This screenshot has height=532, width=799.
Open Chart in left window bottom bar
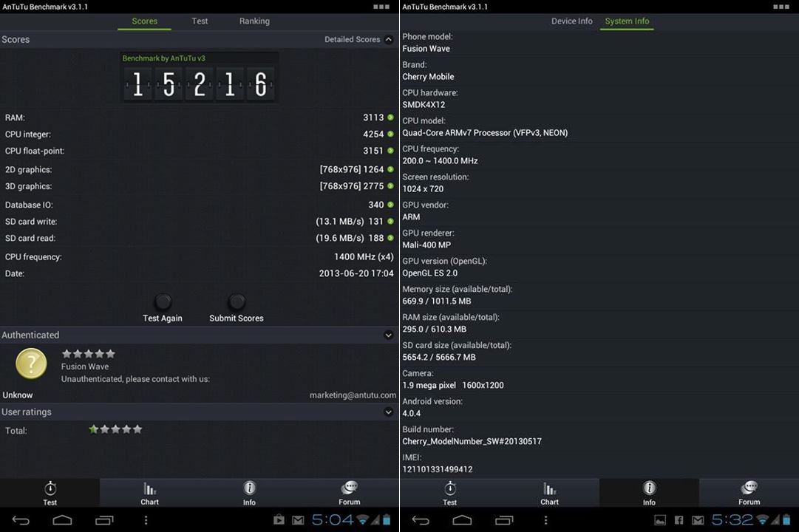(x=150, y=493)
